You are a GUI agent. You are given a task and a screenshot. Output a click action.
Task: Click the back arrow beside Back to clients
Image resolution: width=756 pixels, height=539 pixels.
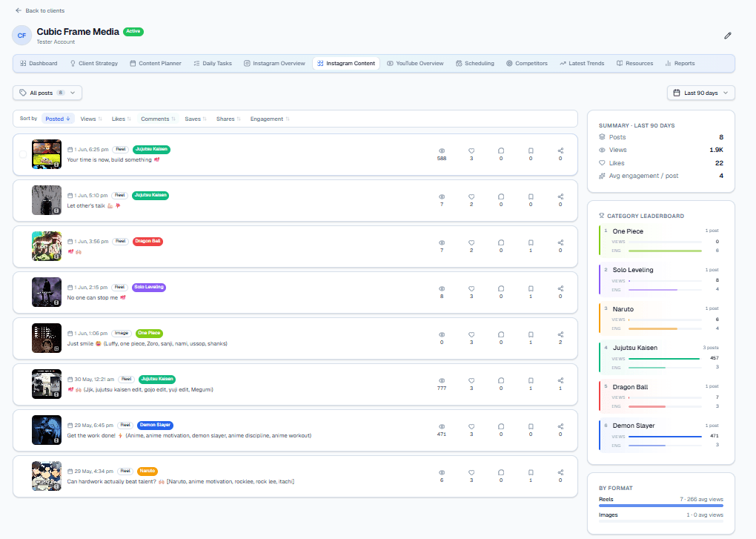pyautogui.click(x=19, y=10)
